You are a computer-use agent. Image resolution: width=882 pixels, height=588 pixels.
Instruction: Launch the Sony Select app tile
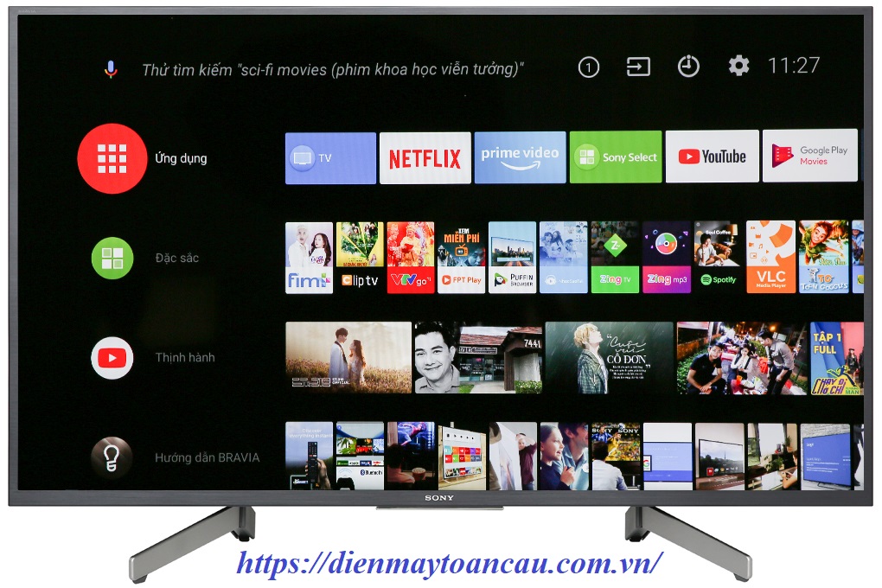(x=616, y=157)
